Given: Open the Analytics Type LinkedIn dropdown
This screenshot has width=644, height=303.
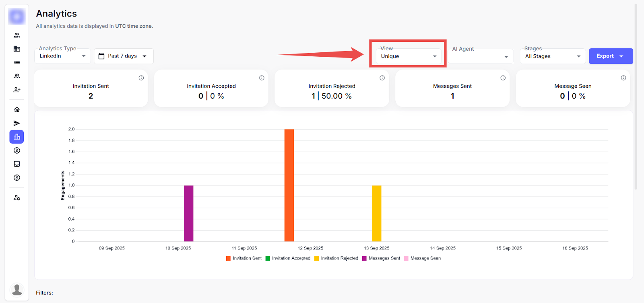Looking at the screenshot, I should tap(62, 56).
